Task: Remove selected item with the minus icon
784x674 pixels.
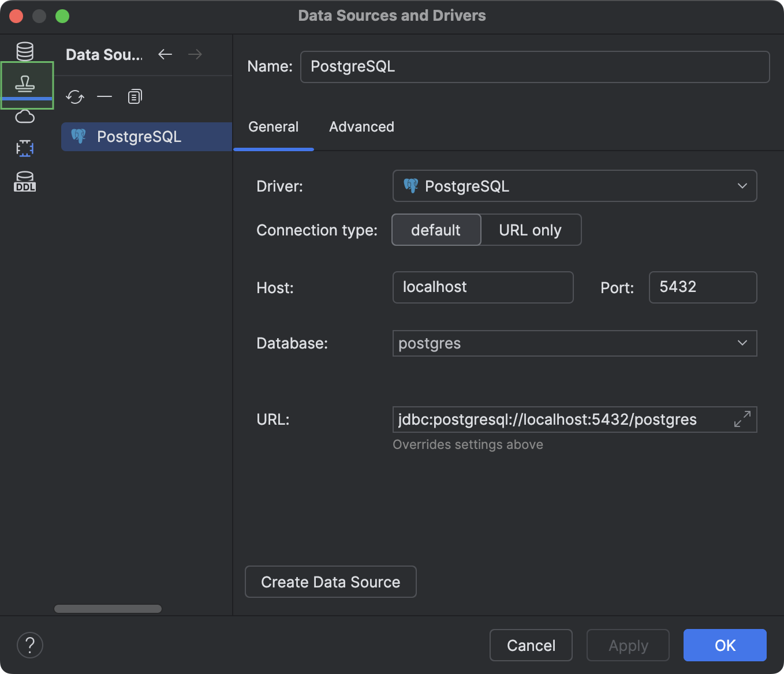Action: (x=104, y=96)
